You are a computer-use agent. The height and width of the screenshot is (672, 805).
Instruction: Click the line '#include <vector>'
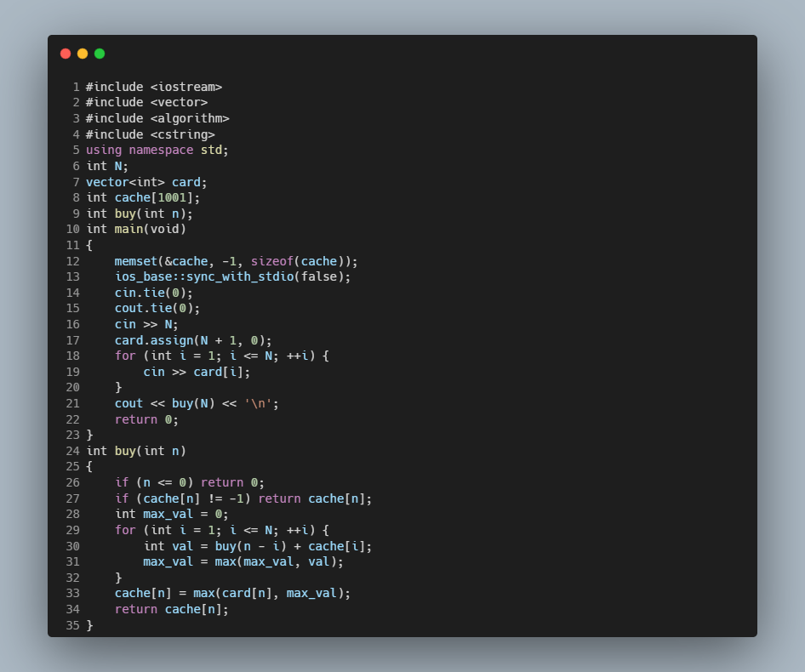pyautogui.click(x=146, y=102)
